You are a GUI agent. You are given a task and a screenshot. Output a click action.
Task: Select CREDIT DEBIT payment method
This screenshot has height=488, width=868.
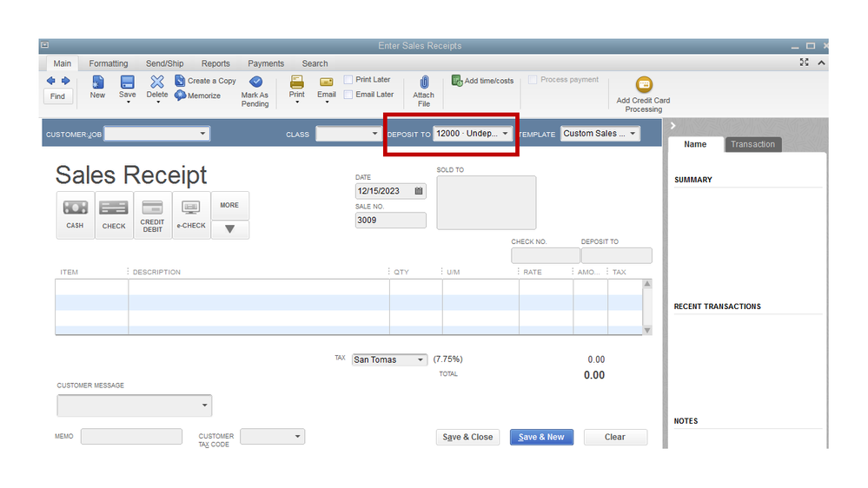[152, 215]
